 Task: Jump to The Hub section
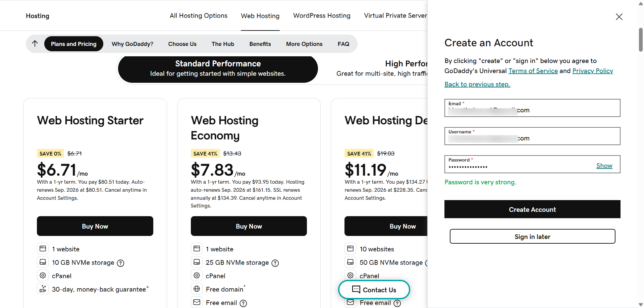click(x=223, y=44)
